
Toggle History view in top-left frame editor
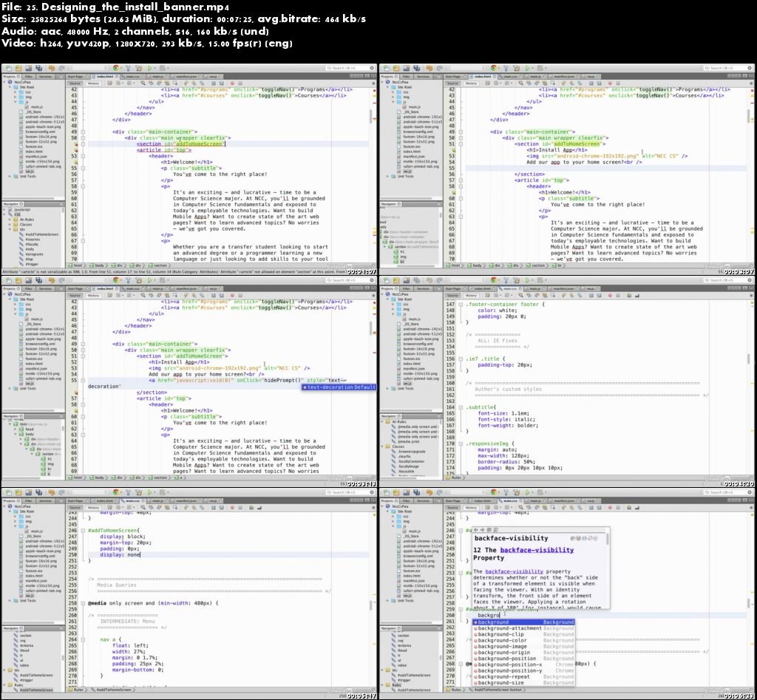click(x=94, y=84)
